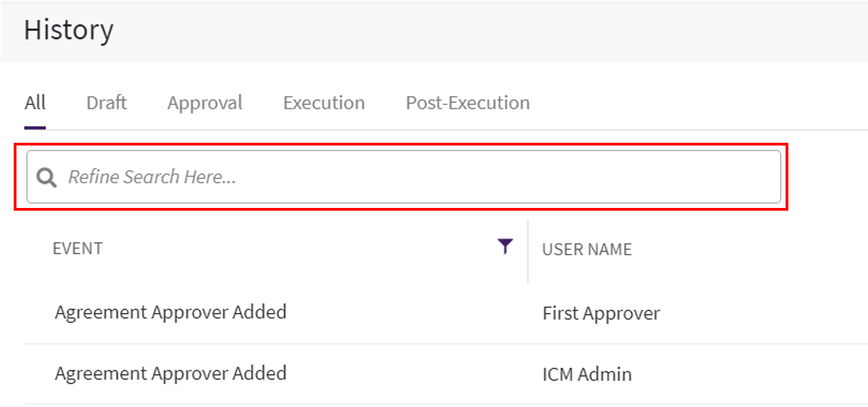Select the Approval tab

click(x=205, y=103)
